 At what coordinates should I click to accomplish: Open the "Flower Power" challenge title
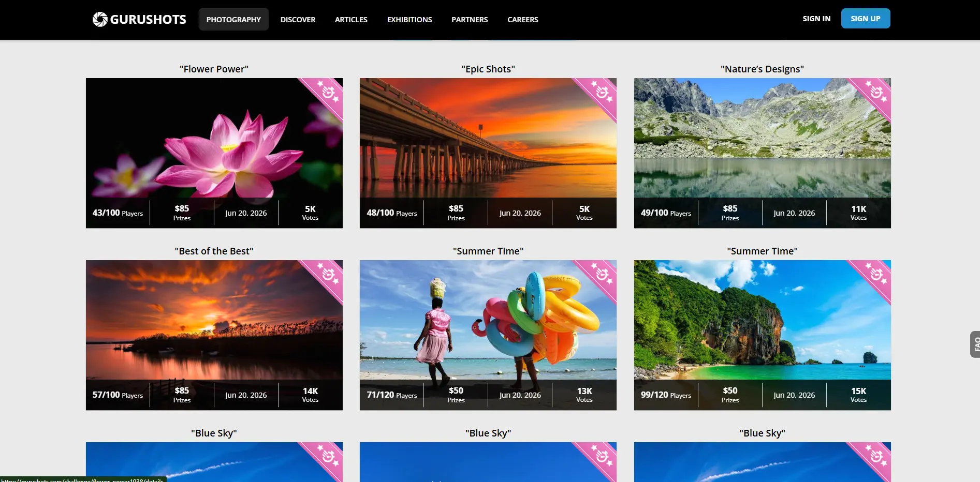(x=214, y=69)
